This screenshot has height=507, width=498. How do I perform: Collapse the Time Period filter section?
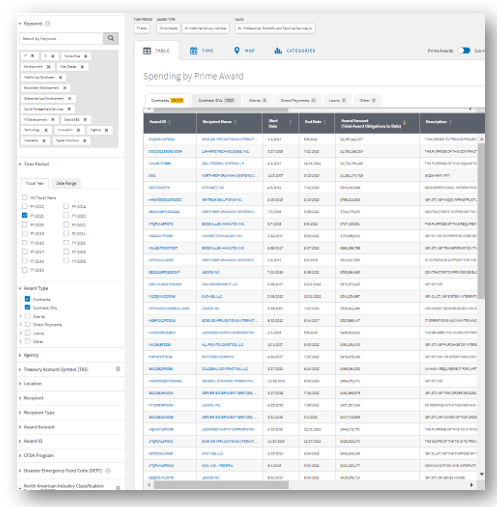[x=20, y=164]
